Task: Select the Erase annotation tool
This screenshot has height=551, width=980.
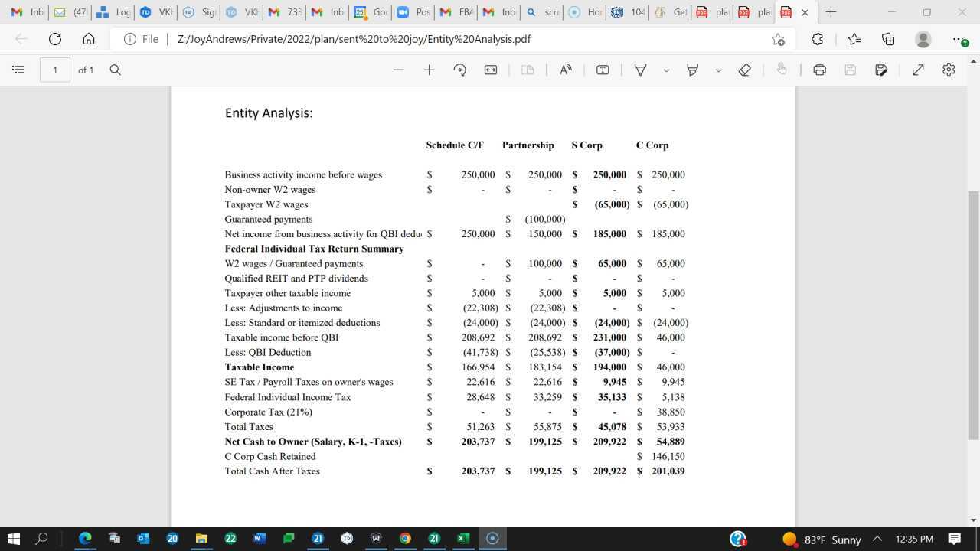Action: 744,70
